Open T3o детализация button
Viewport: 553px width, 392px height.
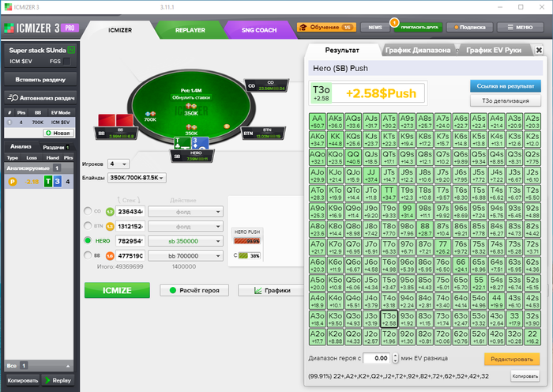[x=506, y=101]
